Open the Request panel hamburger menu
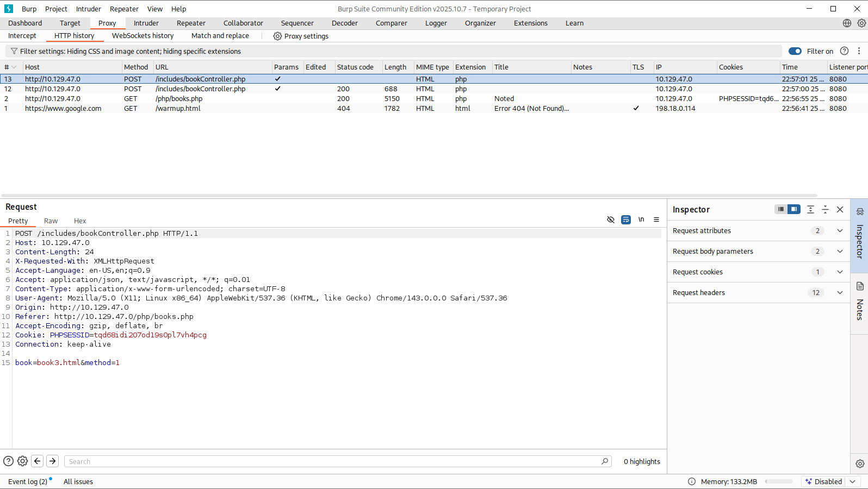This screenshot has height=489, width=868. [x=656, y=220]
